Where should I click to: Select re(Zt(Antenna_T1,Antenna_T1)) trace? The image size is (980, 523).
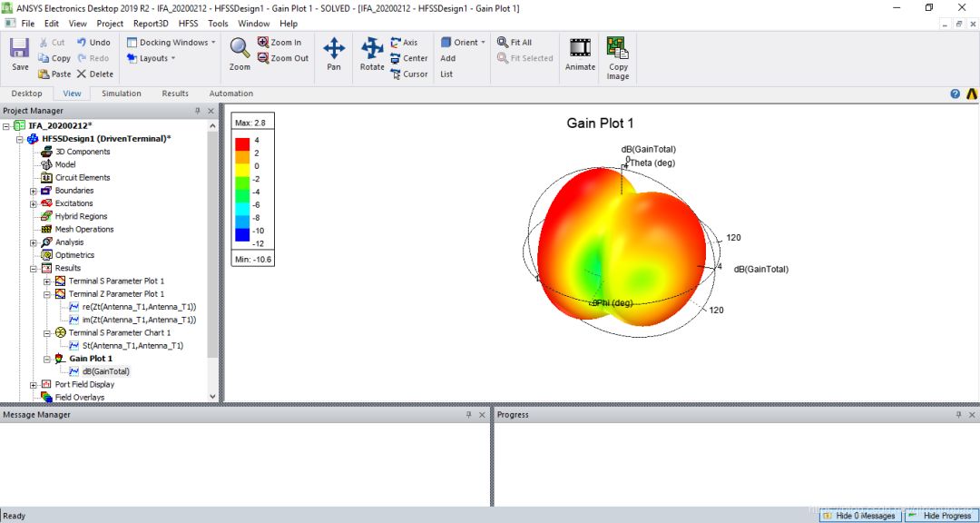pyautogui.click(x=132, y=307)
